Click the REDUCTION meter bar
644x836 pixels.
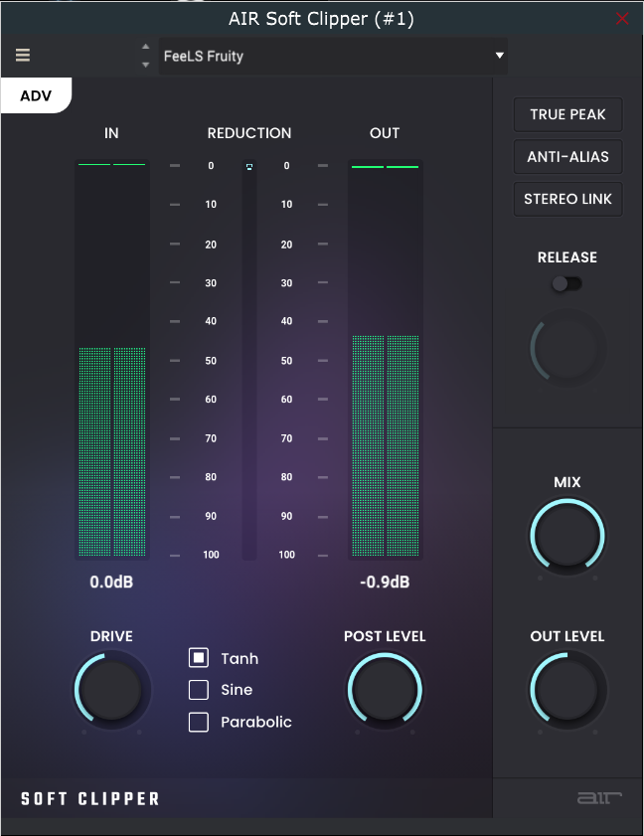249,360
